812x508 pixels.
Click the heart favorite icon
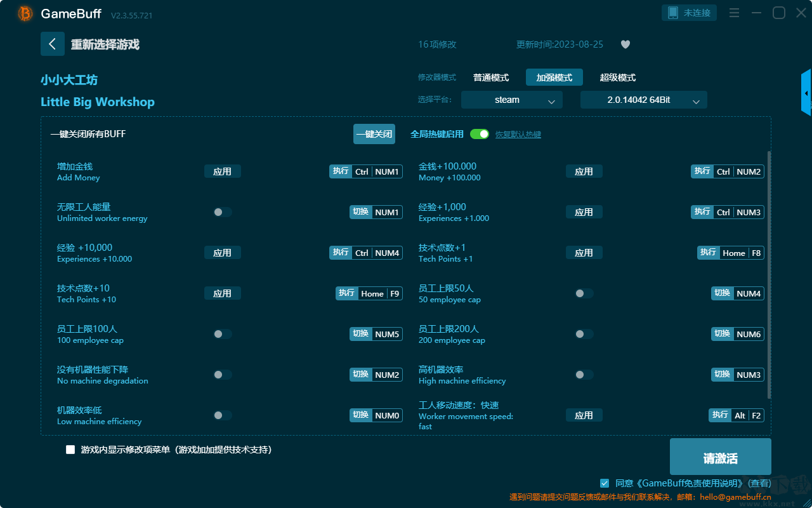[x=625, y=44]
